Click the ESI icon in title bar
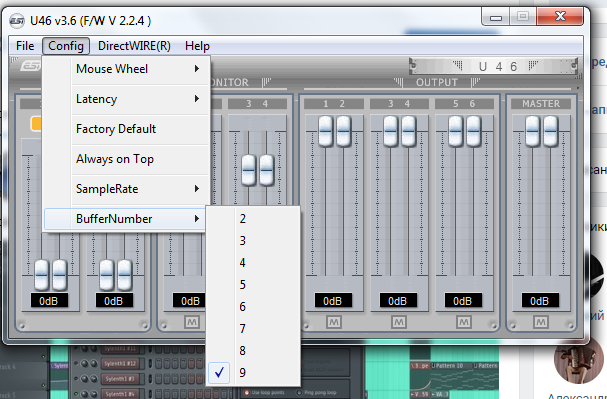The image size is (607, 399). pyautogui.click(x=17, y=21)
